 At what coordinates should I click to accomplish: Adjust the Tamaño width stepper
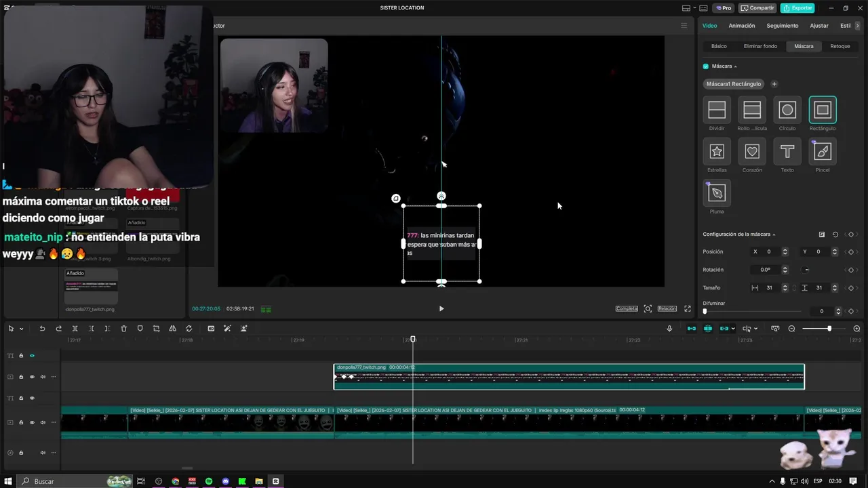785,288
